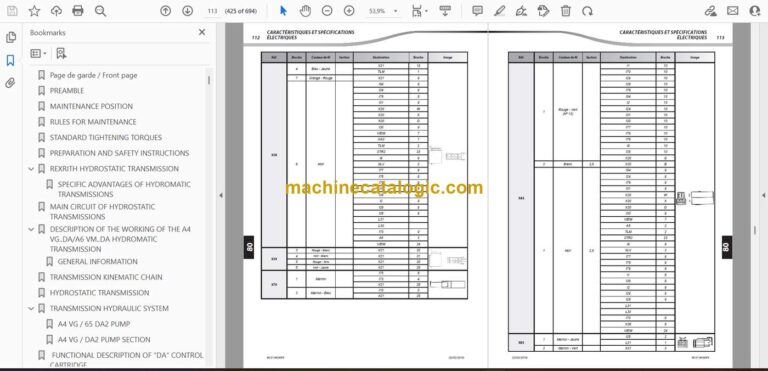Expand the right tools pane arrow
Screen dimensions: 768x371
763,195
